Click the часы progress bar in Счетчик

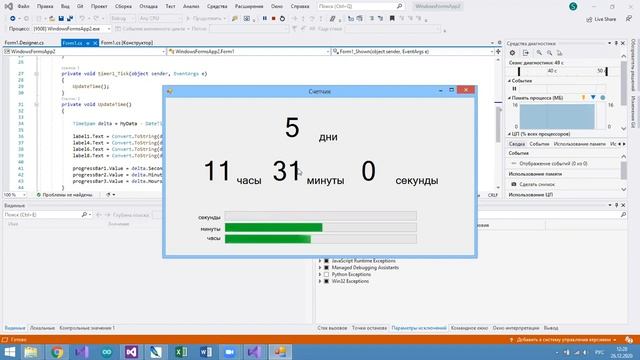321,239
